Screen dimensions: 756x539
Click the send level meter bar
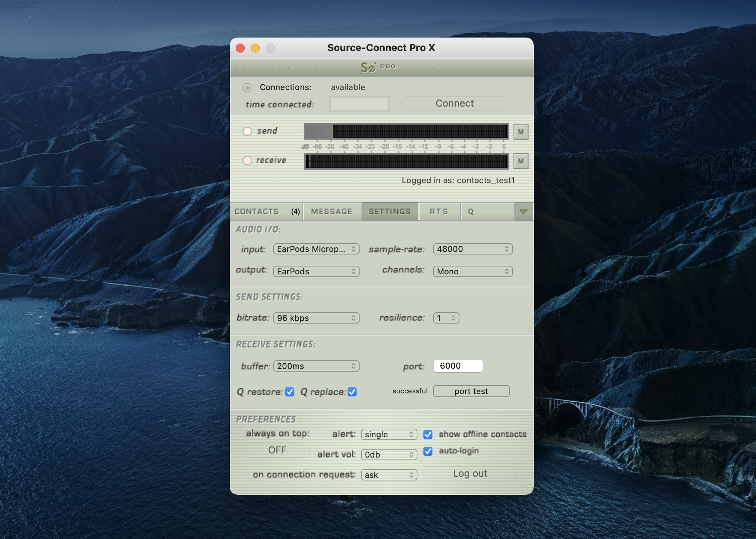click(406, 131)
